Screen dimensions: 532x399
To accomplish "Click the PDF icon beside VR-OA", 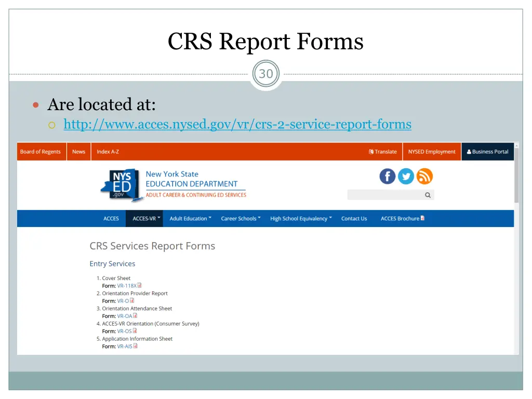I will [x=135, y=315].
